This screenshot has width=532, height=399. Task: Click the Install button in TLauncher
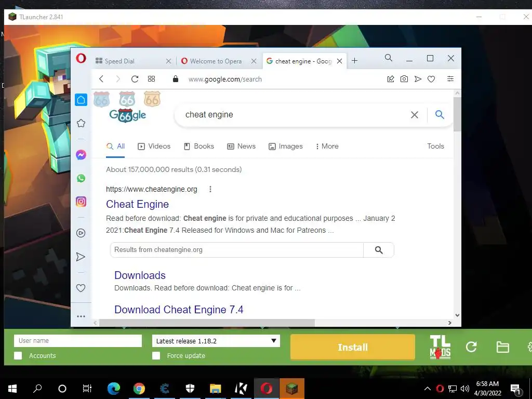tap(353, 347)
